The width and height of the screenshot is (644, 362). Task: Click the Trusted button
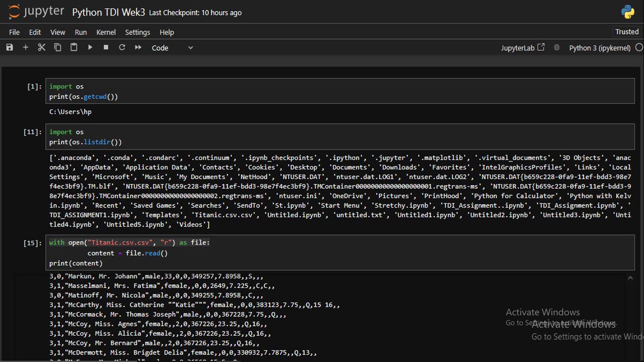(627, 32)
